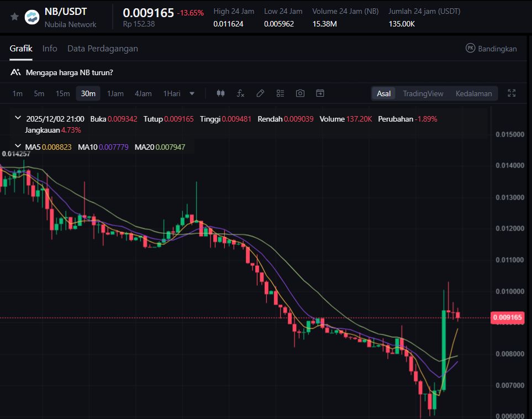
Task: Open chart settings list icon
Action: (280, 93)
